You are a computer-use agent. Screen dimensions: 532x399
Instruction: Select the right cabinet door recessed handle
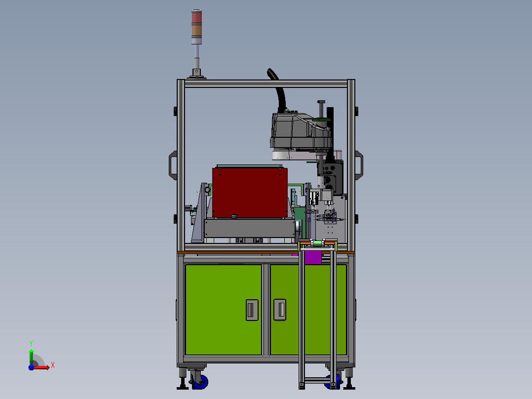[280, 309]
